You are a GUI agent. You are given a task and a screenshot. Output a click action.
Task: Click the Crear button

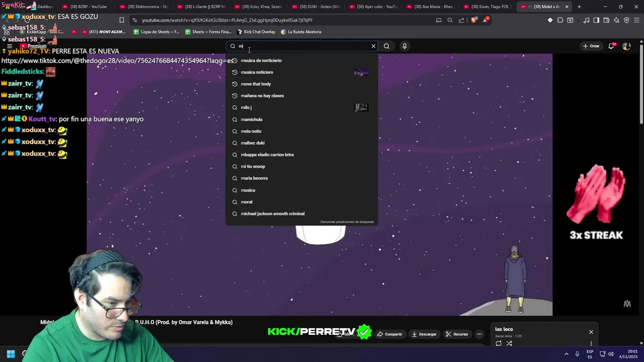591,46
